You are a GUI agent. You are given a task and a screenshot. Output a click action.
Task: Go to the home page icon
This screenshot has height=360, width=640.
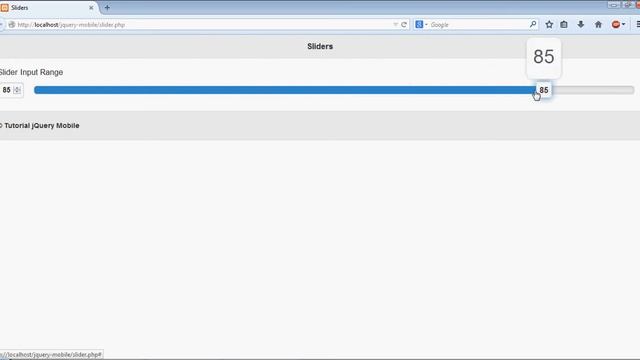pos(598,24)
